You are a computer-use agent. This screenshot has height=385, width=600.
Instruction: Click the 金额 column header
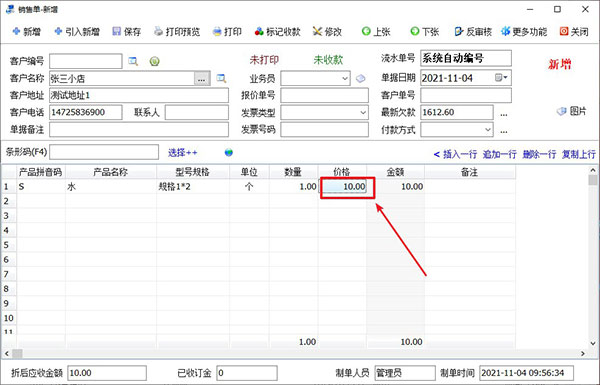(395, 172)
